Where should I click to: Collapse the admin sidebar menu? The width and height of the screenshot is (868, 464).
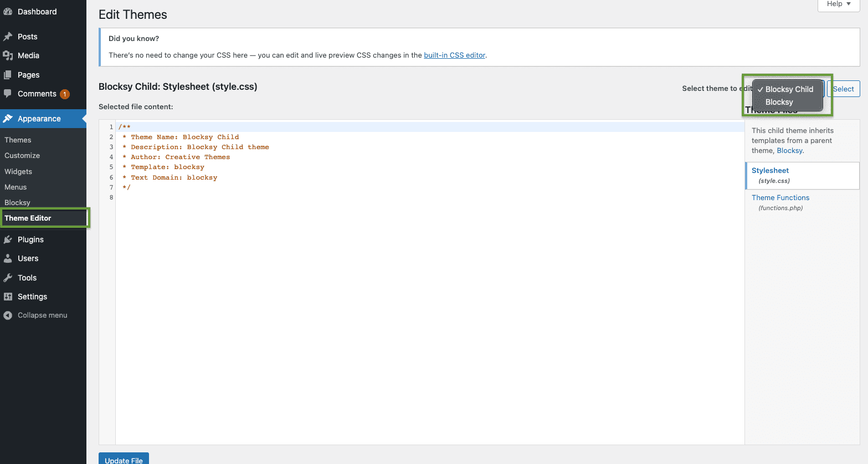tap(43, 315)
